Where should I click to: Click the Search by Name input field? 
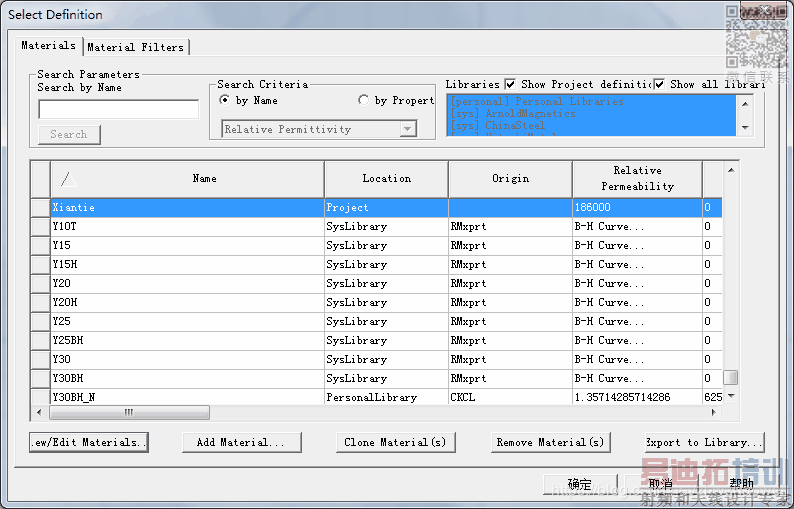(x=118, y=109)
